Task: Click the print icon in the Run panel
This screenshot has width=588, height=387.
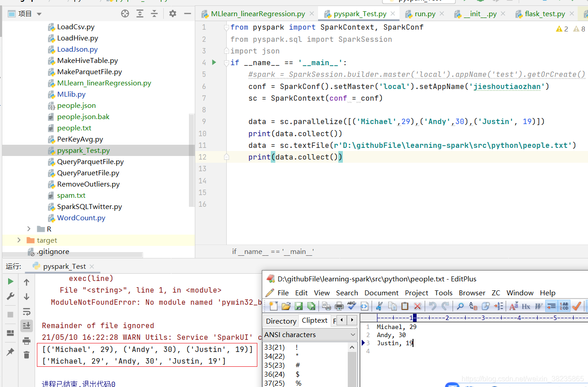Action: [27, 341]
